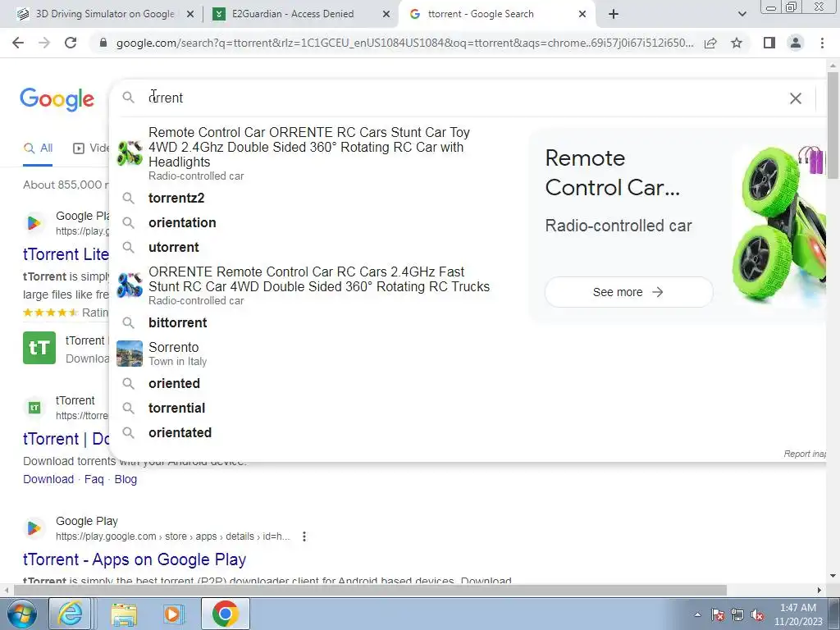Open Report inappropriate predictions link

[x=805, y=454]
